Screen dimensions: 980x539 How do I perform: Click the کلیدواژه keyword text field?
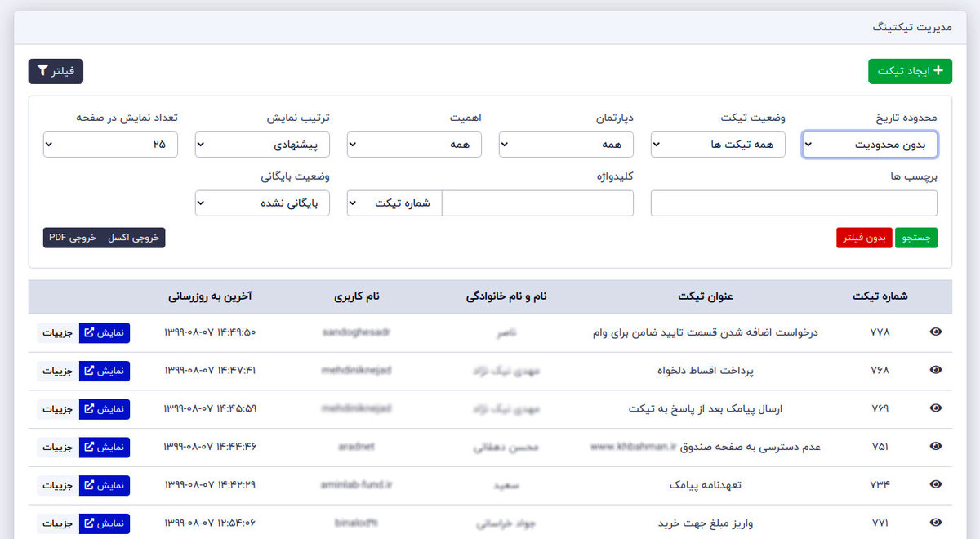(537, 203)
